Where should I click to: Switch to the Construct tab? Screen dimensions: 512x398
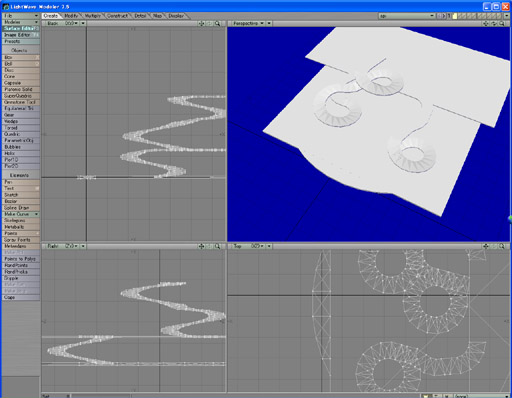[x=117, y=16]
